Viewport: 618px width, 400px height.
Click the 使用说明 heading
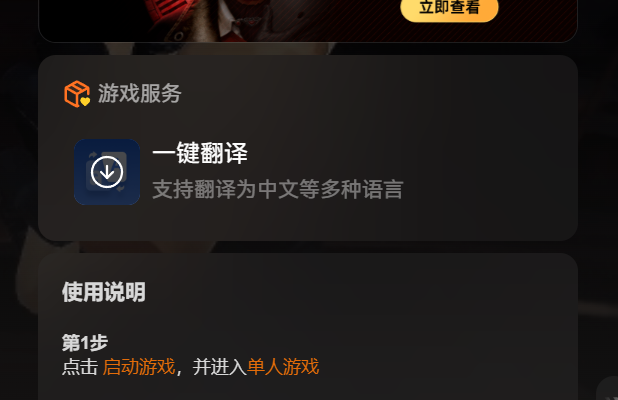pos(104,292)
